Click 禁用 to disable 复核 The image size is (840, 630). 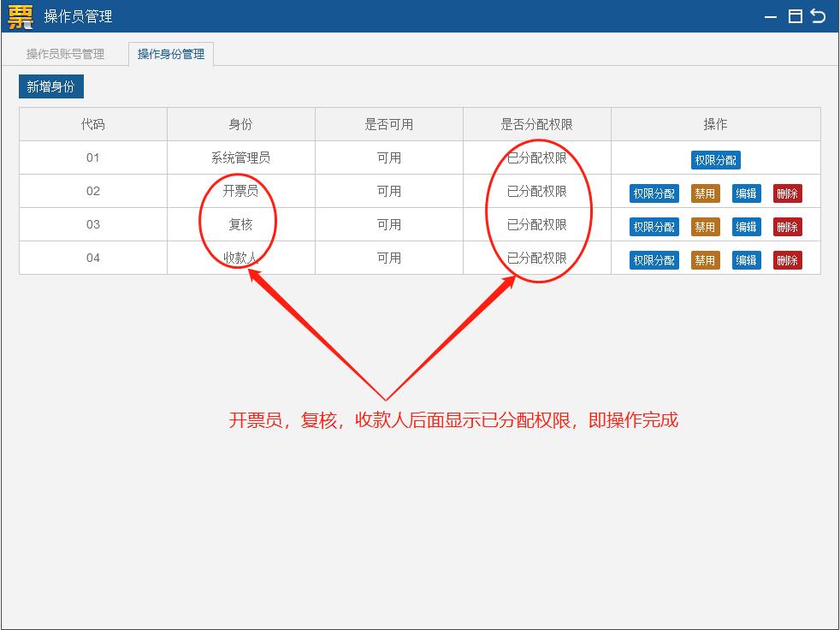[705, 226]
